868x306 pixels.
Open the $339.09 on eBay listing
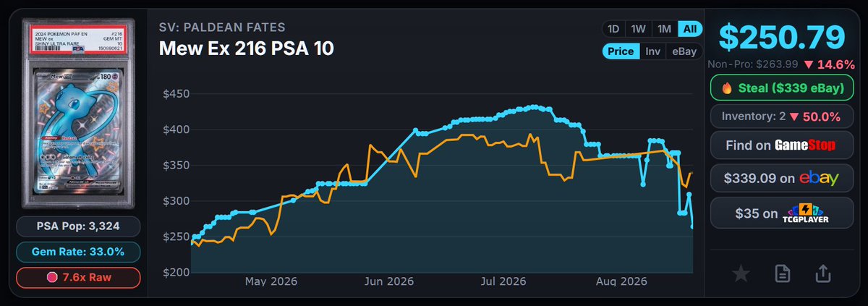click(x=780, y=179)
